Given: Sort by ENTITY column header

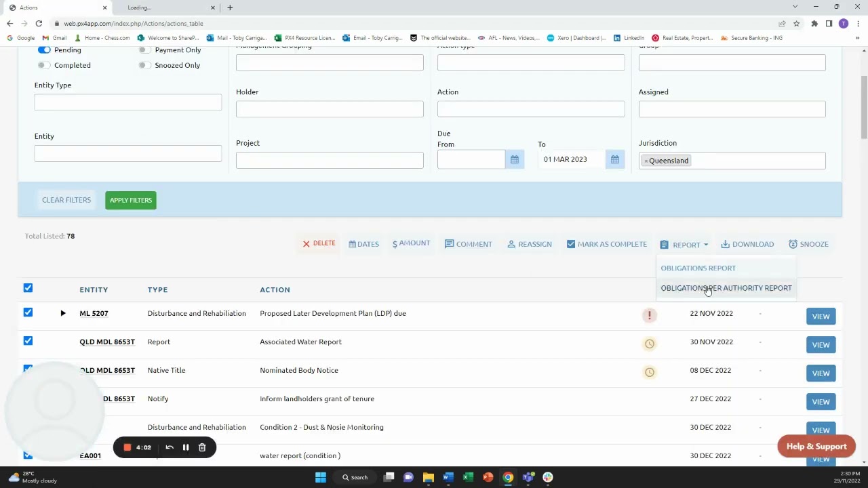Looking at the screenshot, I should (x=94, y=289).
